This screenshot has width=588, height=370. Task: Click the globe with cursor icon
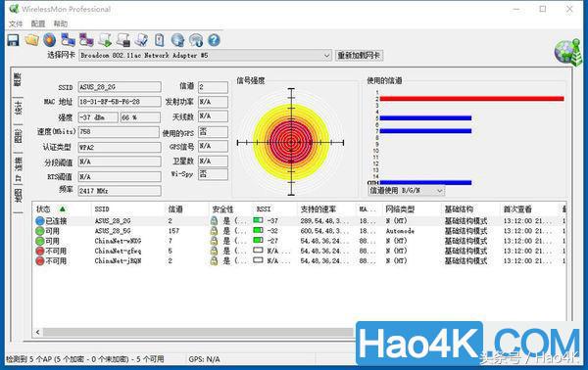[177, 40]
